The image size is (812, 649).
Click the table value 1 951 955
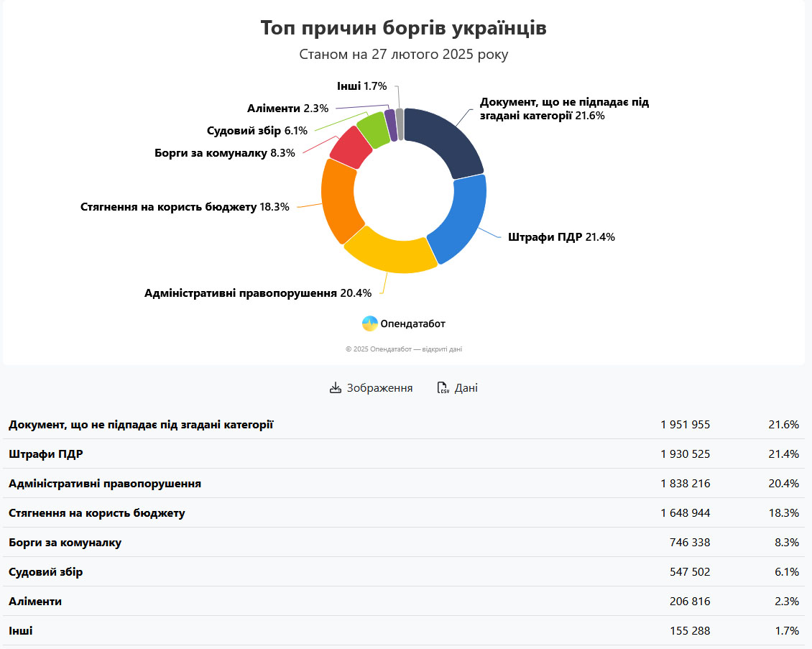tap(685, 425)
